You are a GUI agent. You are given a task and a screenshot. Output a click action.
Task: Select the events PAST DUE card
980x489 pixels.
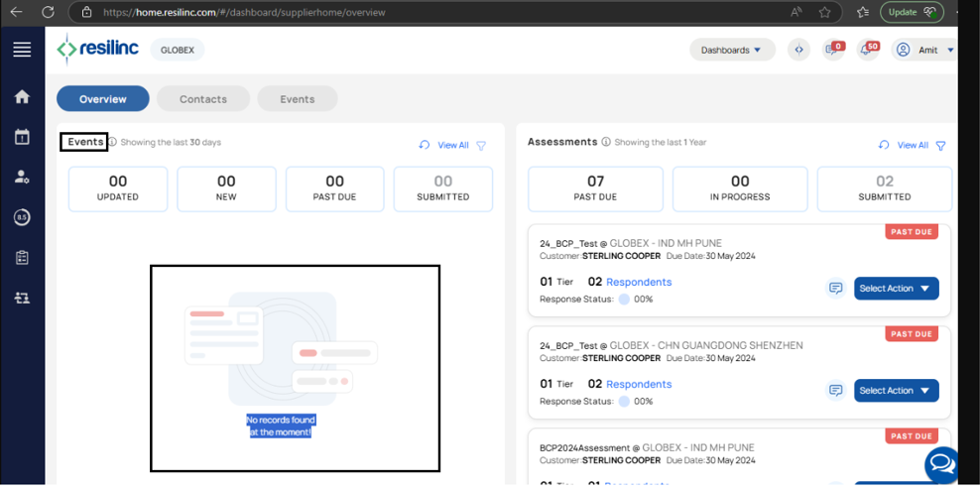coord(335,188)
